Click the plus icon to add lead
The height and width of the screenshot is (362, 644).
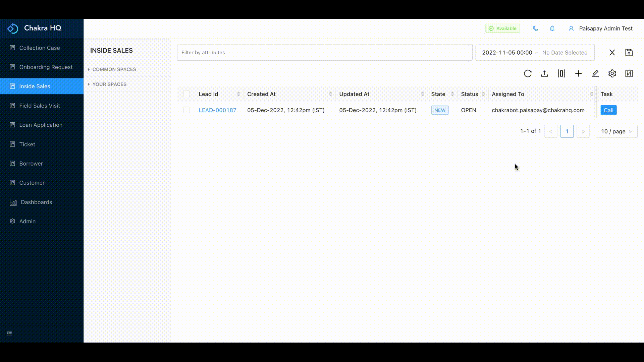(578, 73)
